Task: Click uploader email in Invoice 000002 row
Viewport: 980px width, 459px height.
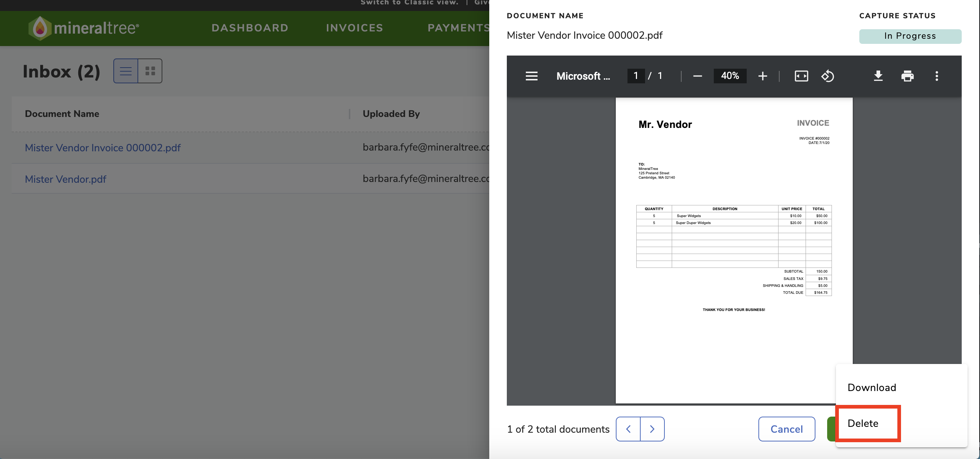Action: 426,147
